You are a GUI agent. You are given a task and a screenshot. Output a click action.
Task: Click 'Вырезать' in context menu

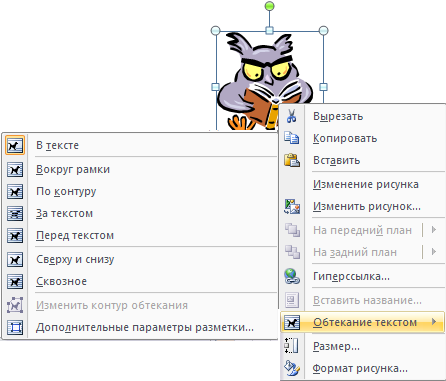tap(363, 116)
